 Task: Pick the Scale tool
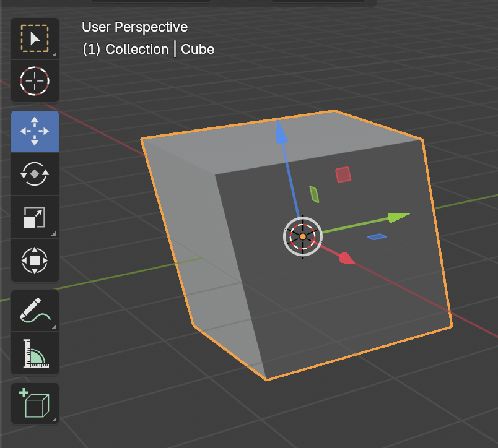[35, 217]
